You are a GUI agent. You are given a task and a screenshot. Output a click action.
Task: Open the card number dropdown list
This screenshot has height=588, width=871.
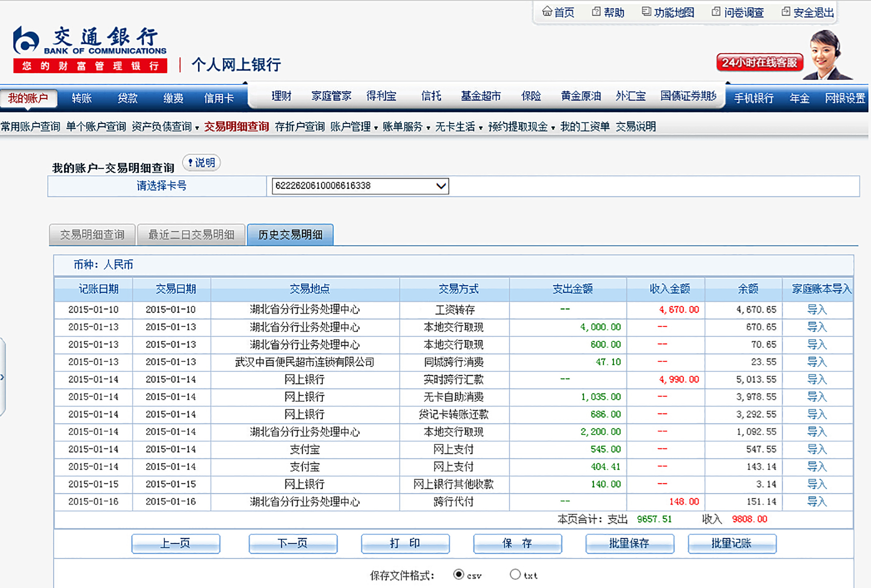pos(440,186)
